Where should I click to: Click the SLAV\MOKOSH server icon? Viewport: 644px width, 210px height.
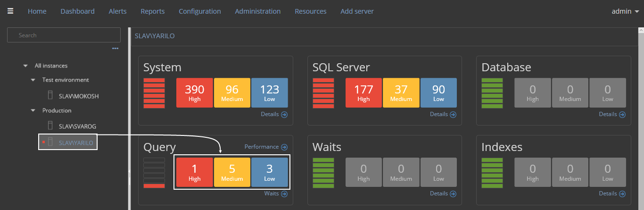[x=50, y=95]
